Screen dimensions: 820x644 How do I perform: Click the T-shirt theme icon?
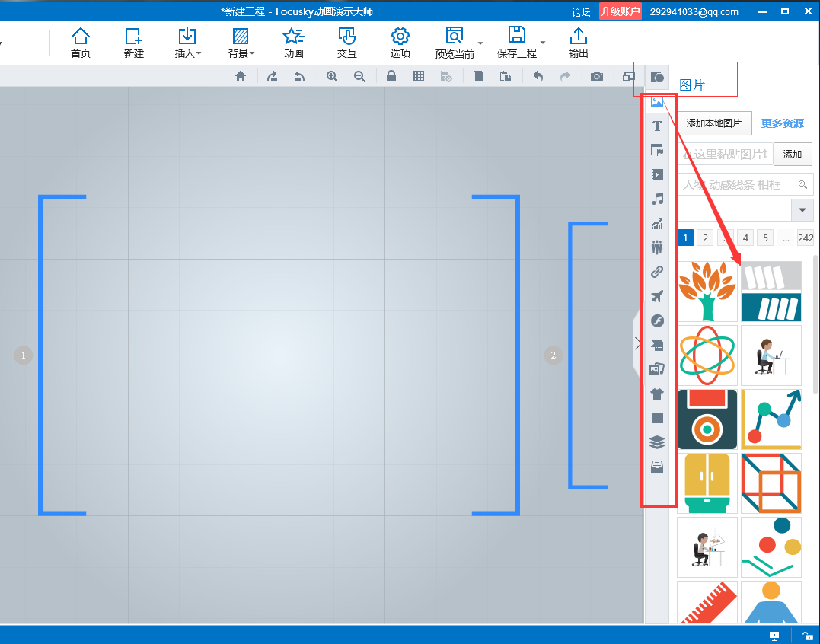coord(657,394)
